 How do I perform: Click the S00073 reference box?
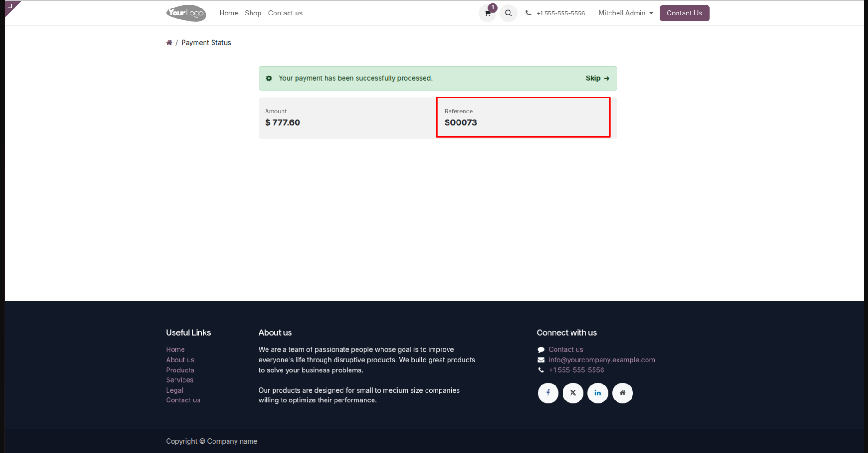click(x=523, y=117)
